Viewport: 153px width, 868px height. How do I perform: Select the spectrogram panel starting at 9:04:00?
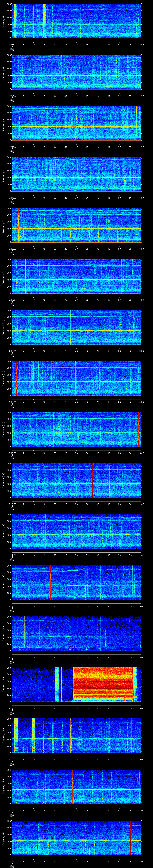[x=77, y=174]
